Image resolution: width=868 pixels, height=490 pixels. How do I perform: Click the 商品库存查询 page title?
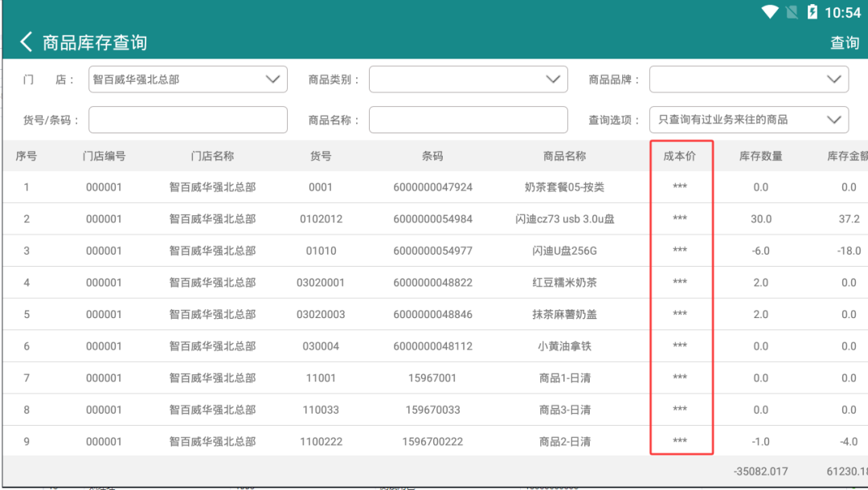[95, 43]
